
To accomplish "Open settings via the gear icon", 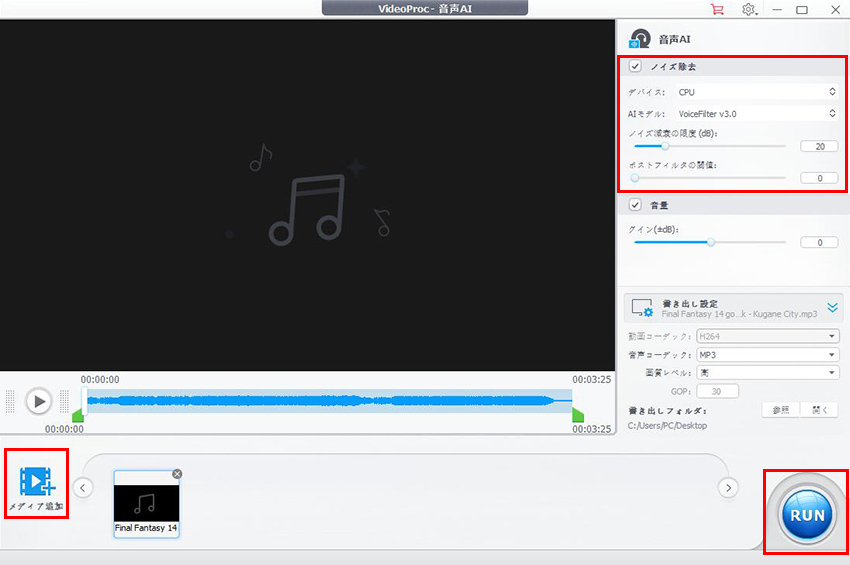I will [x=749, y=9].
